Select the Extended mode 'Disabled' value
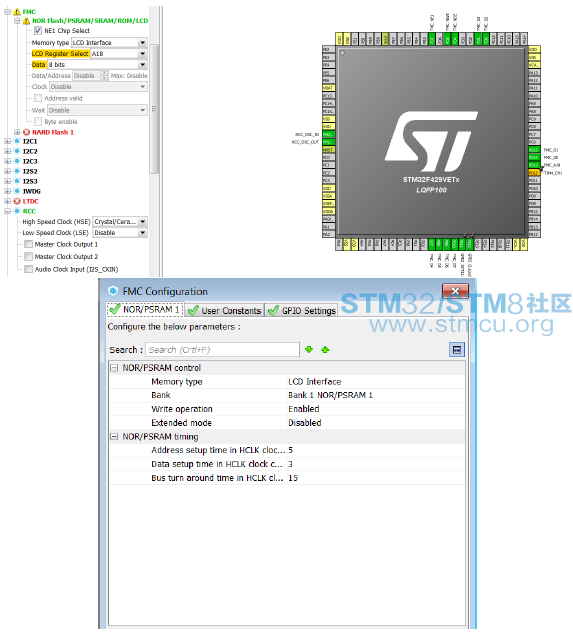Image resolution: width=573 pixels, height=633 pixels. [305, 423]
